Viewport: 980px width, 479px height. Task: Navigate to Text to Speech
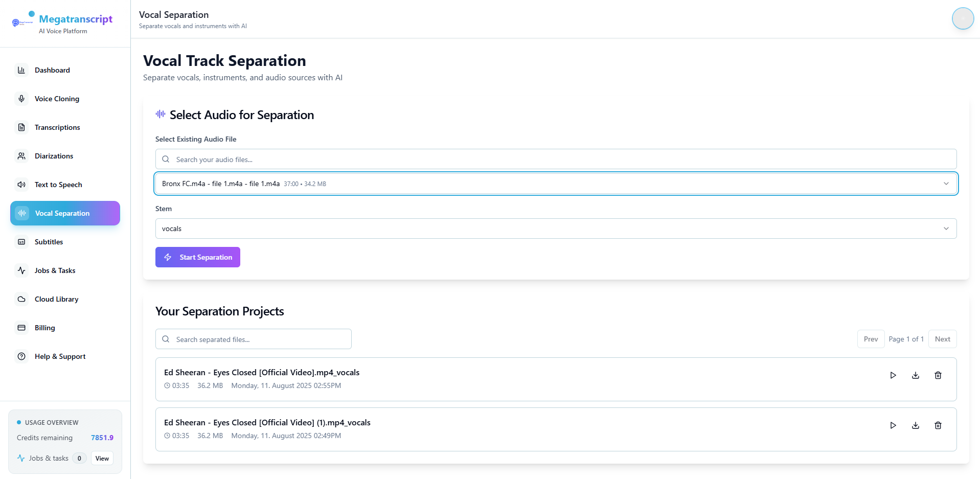(x=58, y=185)
